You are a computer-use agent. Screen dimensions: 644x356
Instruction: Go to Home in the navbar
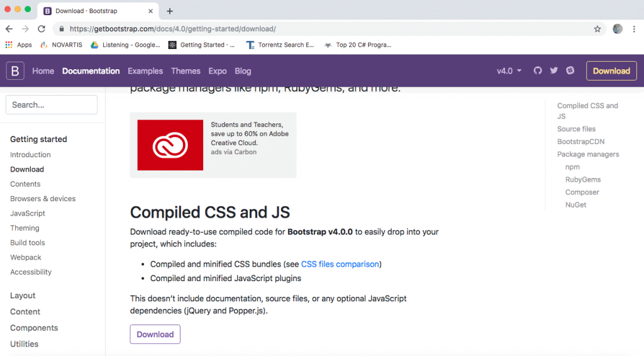43,71
